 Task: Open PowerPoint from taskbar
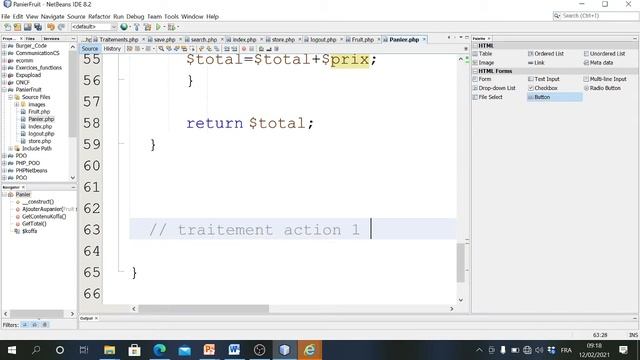pyautogui.click(x=209, y=350)
